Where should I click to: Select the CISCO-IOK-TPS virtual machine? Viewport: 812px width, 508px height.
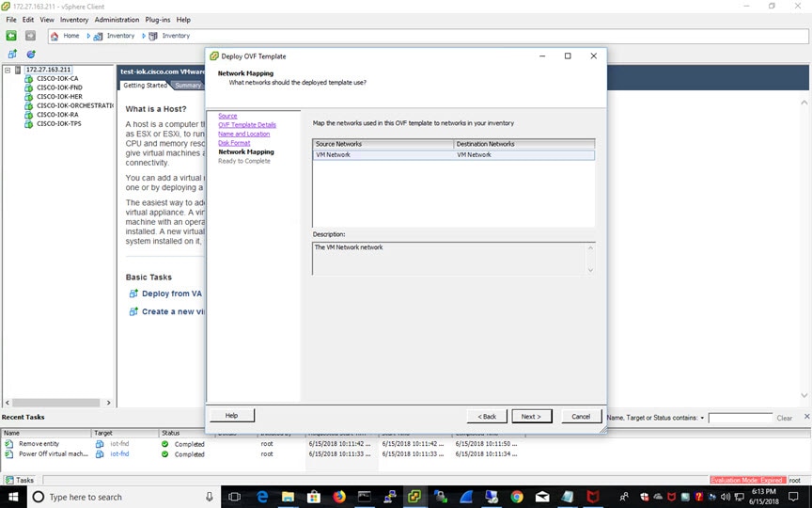58,124
